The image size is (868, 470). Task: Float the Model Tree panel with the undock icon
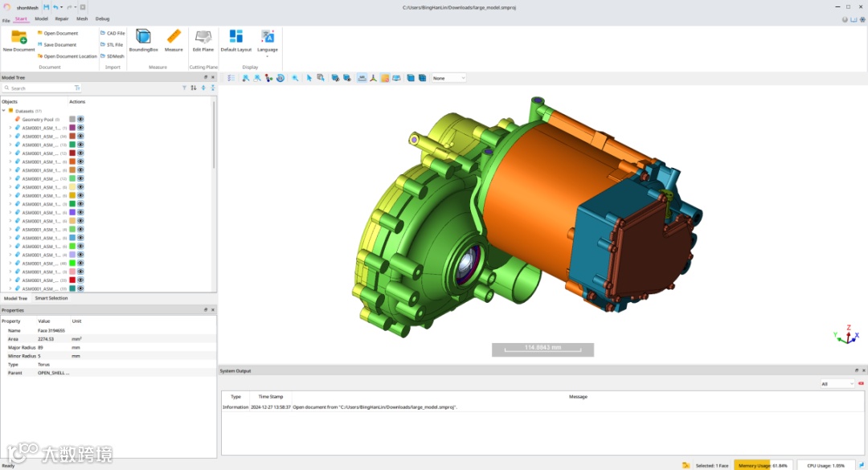click(206, 77)
